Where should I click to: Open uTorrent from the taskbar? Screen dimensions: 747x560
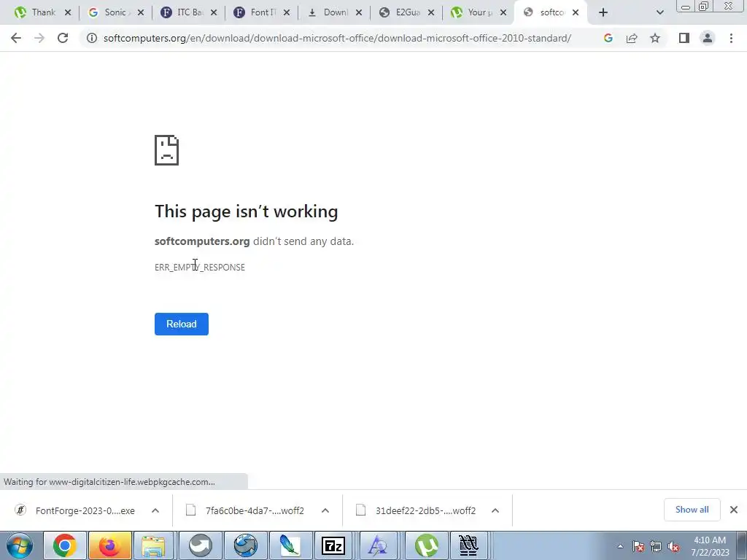click(426, 545)
